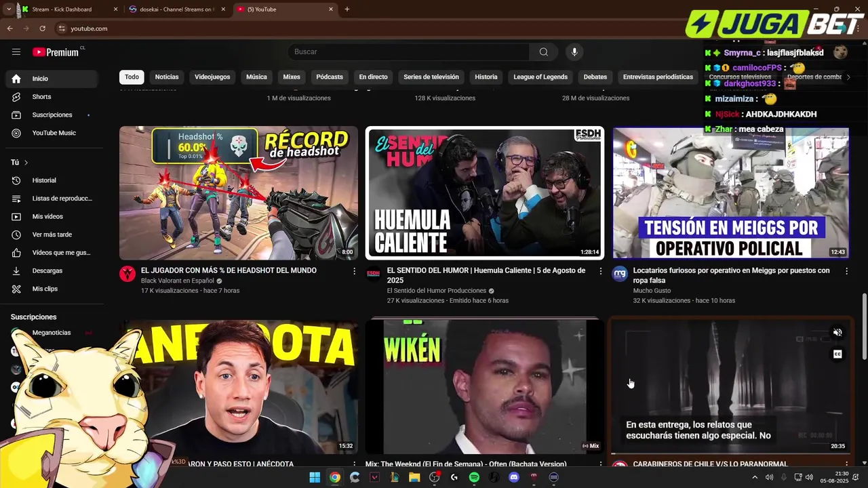Screen dimensions: 868x488
Task: Select the League of Legends filter chip
Action: point(540,77)
